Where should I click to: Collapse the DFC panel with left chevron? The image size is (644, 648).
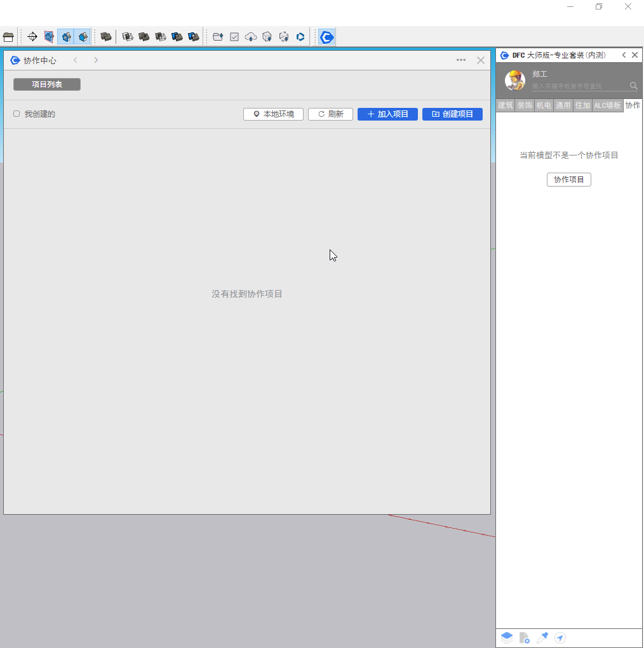[624, 55]
